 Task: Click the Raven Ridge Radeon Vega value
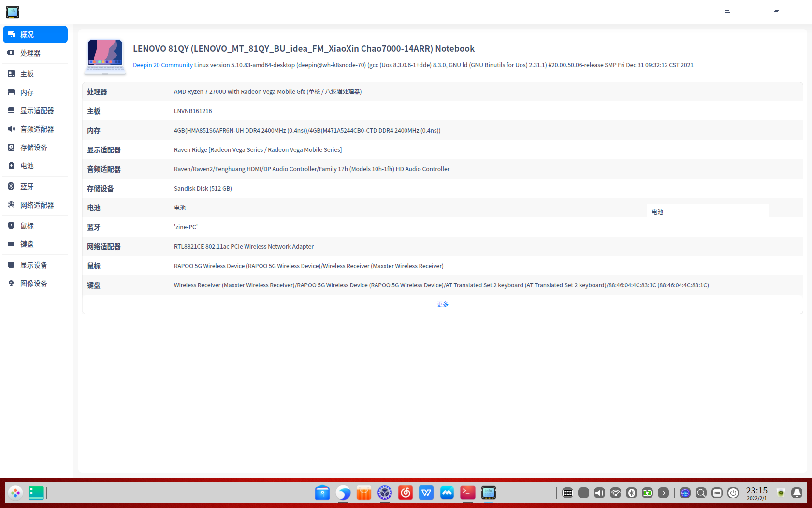click(x=258, y=149)
